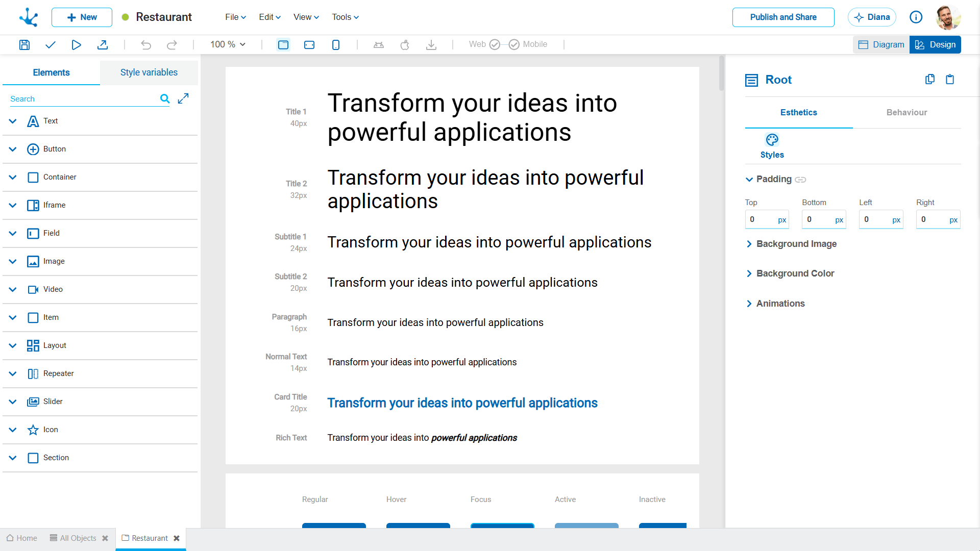Select the mobile phone viewport icon
Image resolution: width=980 pixels, height=551 pixels.
click(336, 45)
